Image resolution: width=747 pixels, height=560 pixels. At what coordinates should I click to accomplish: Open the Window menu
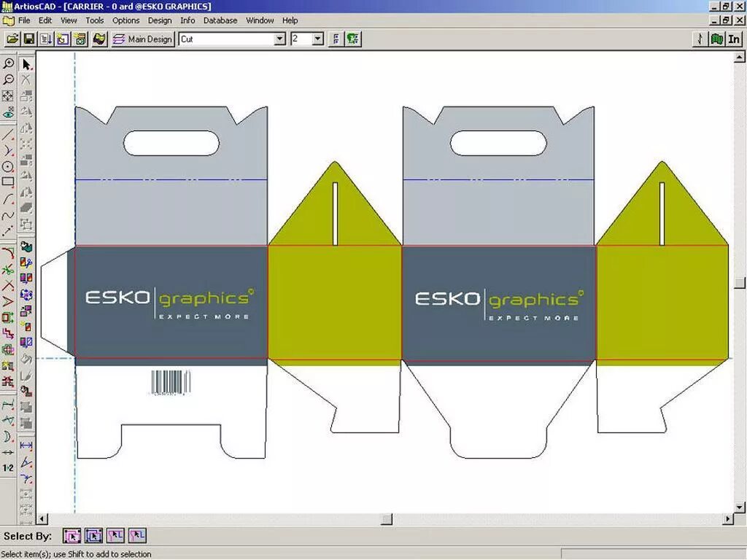click(x=260, y=20)
